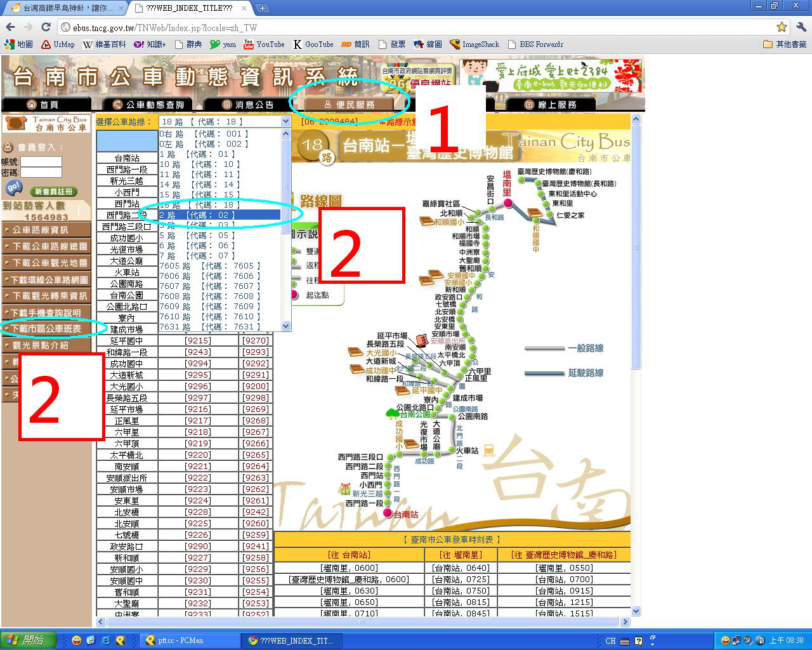The height and width of the screenshot is (650, 812).
Task: Click the 帳號 account input field
Action: coord(41,162)
